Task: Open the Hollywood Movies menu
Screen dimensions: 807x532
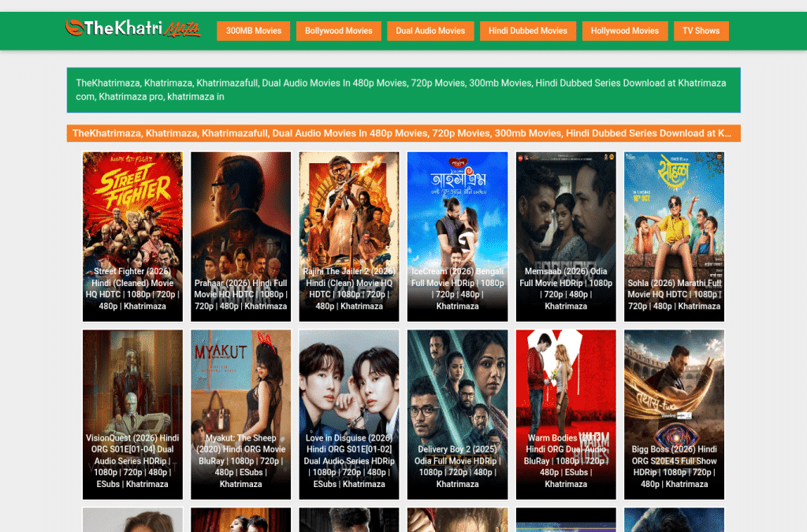Action: tap(625, 31)
